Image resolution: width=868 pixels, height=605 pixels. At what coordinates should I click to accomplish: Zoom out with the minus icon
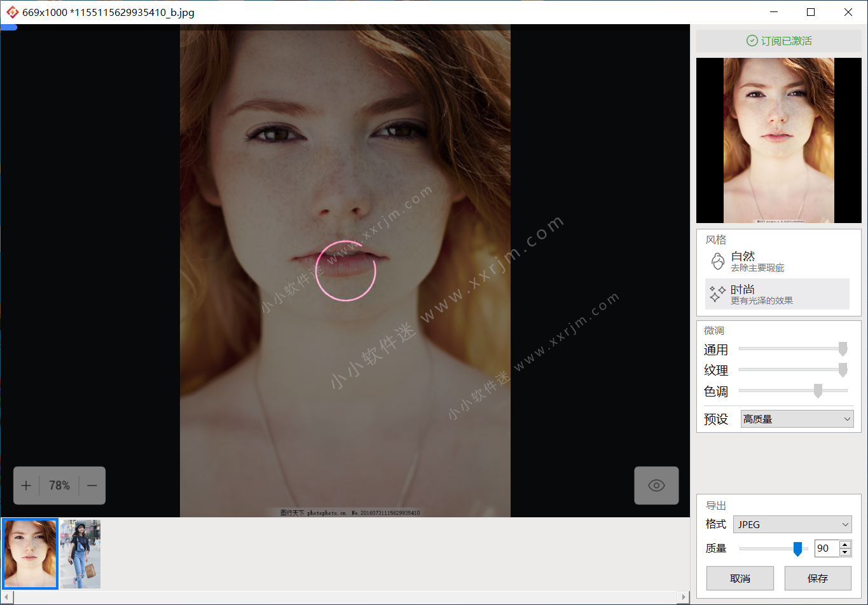point(92,486)
